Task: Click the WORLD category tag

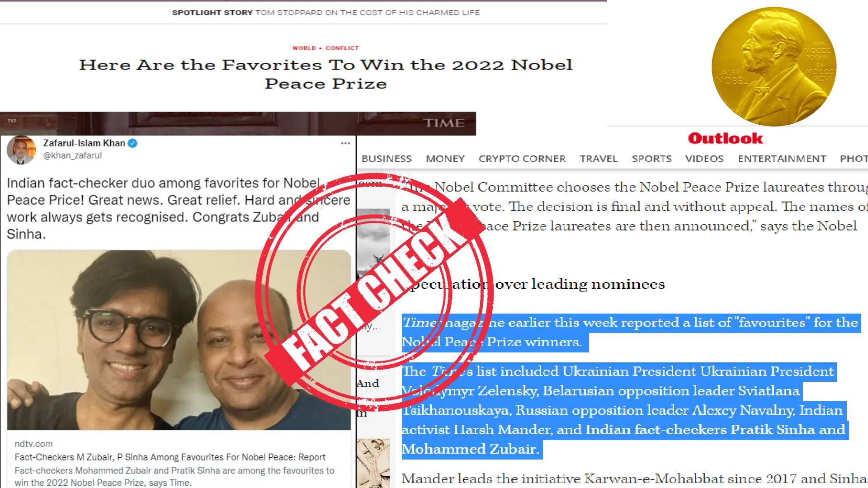Action: click(304, 48)
